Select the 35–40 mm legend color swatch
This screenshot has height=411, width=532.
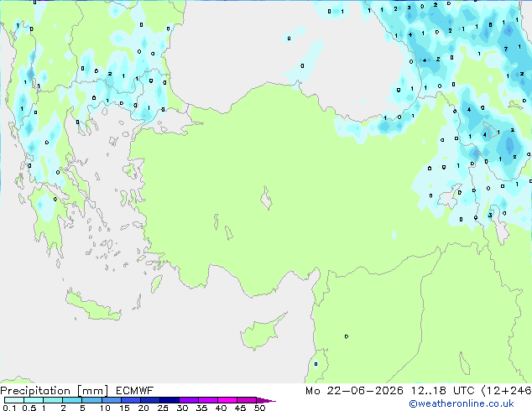tap(208, 400)
